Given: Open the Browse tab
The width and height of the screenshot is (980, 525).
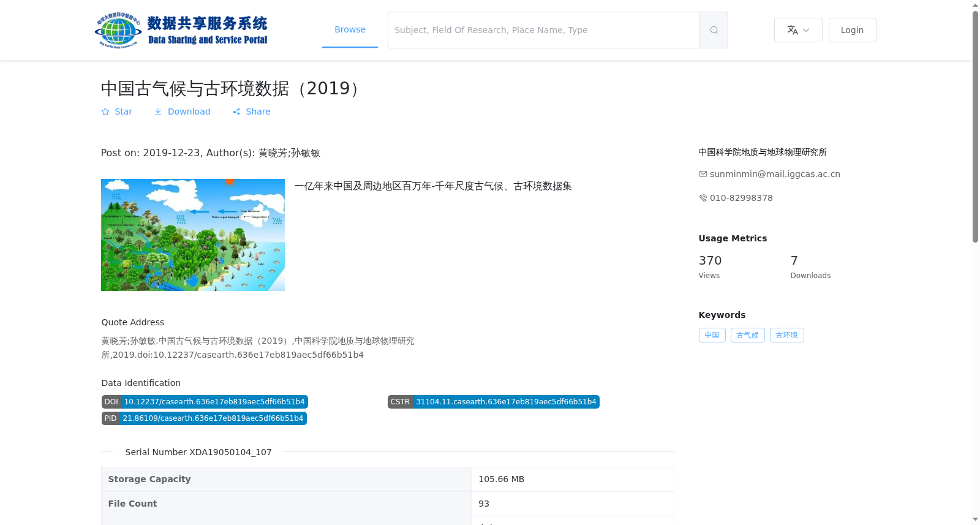Looking at the screenshot, I should tap(350, 30).
